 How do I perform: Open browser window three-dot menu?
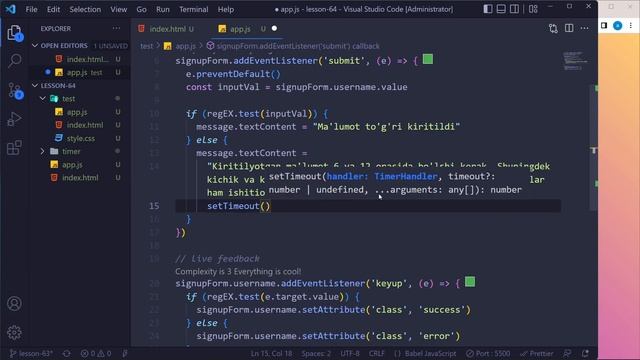point(631,26)
